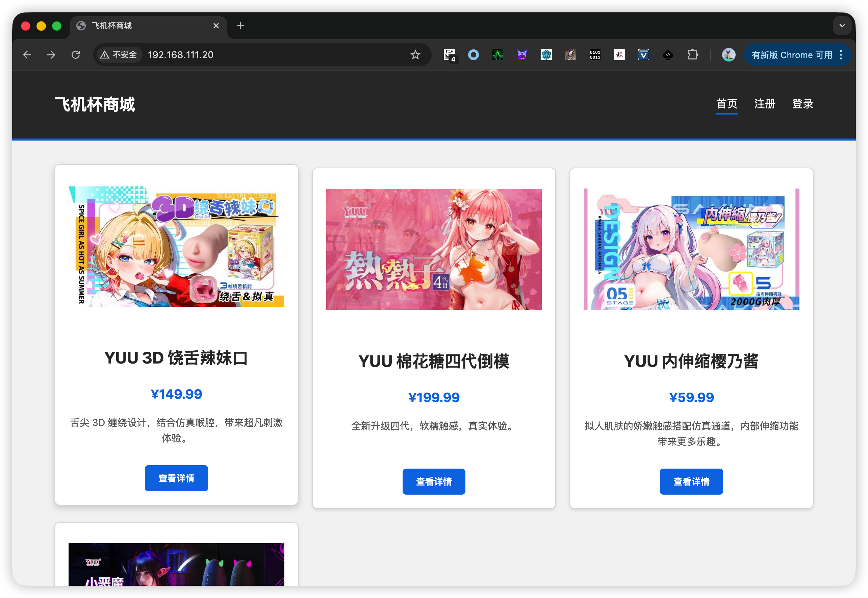Open the 登录 nav link

click(802, 104)
